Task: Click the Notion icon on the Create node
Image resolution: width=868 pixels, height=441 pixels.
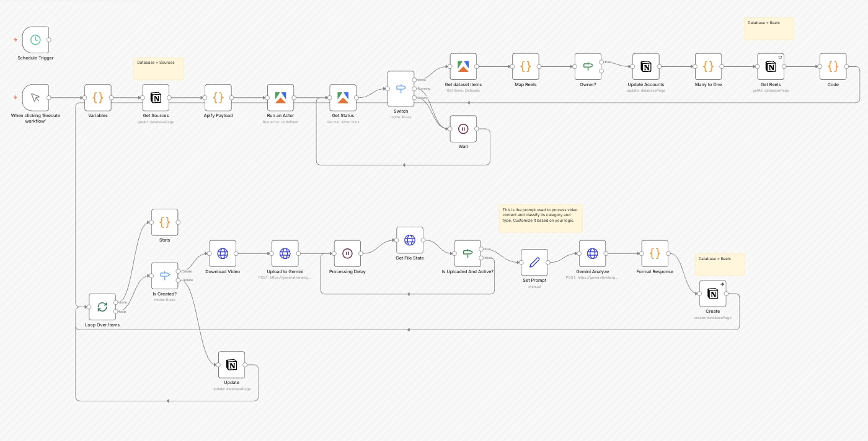Action: point(712,294)
